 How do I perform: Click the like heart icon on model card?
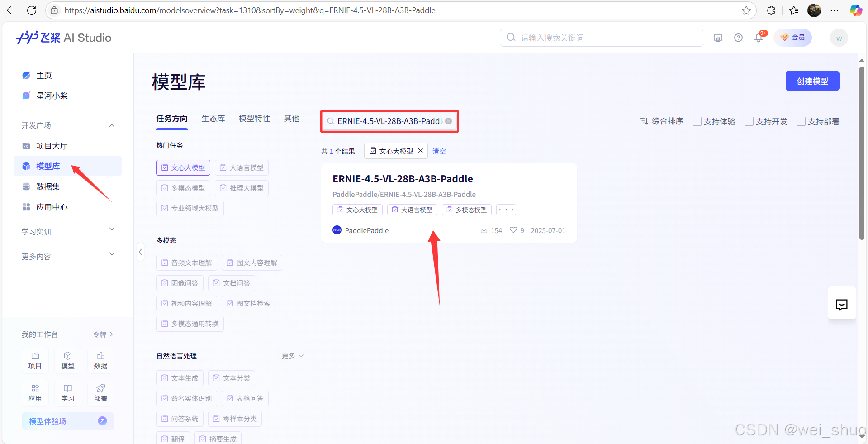513,230
